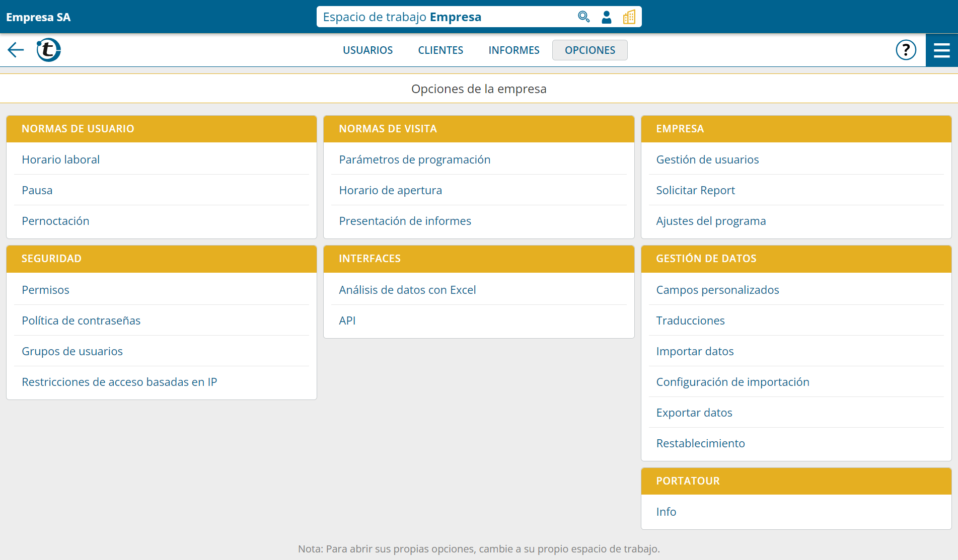This screenshot has height=560, width=958.
Task: Open the Permisos option
Action: point(162,290)
